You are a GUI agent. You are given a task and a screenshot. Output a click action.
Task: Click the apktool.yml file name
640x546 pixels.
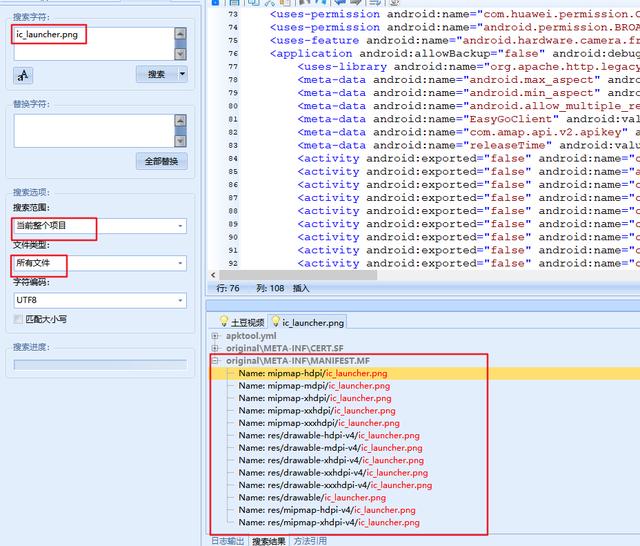[251, 336]
